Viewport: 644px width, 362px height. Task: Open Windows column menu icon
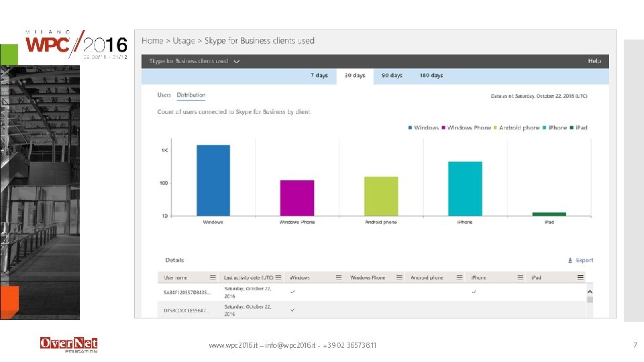point(338,278)
